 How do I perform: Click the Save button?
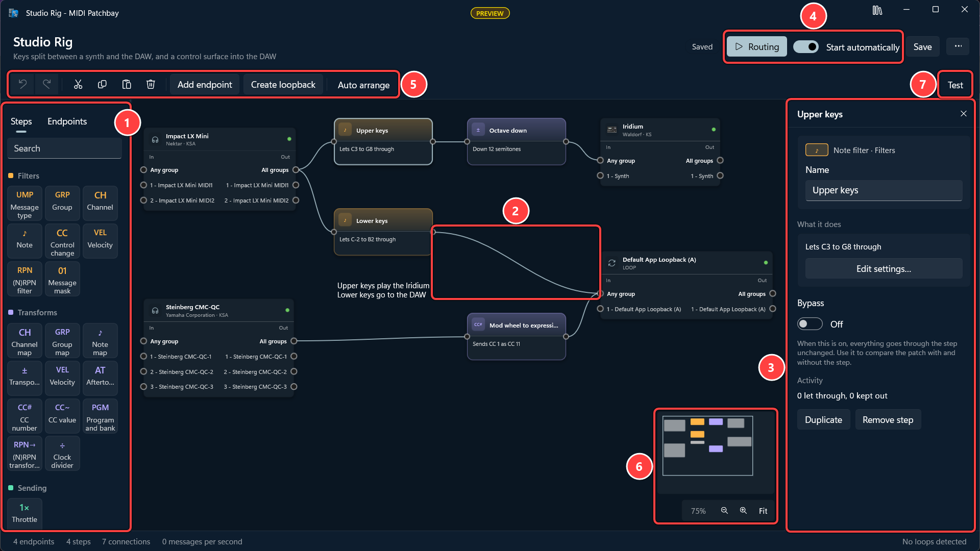coord(922,47)
